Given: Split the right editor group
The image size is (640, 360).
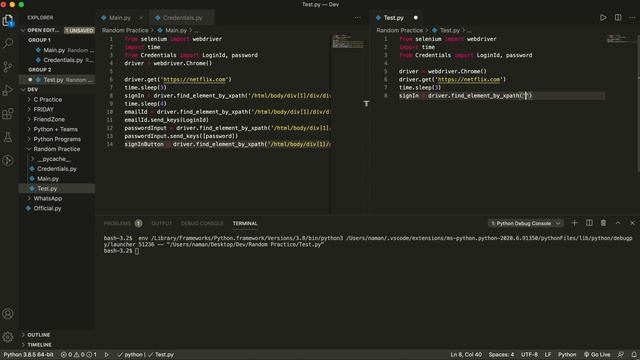Looking at the screenshot, I should tap(618, 18).
